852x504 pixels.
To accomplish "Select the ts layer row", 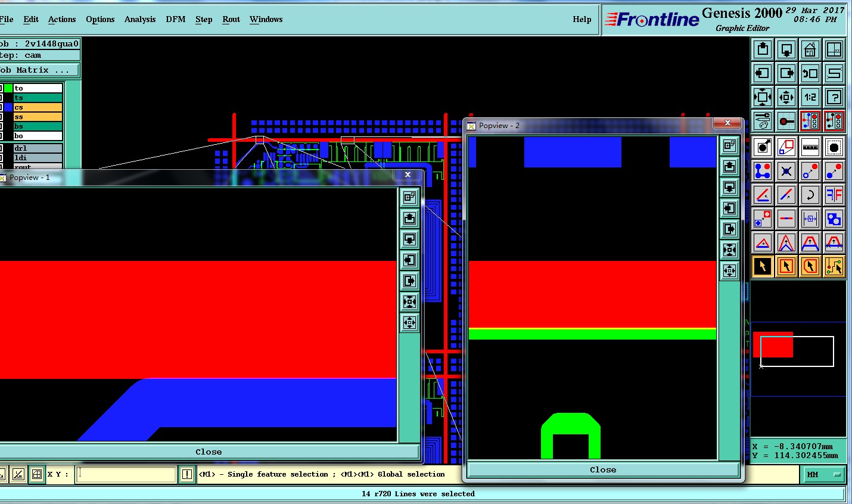I will (x=38, y=98).
